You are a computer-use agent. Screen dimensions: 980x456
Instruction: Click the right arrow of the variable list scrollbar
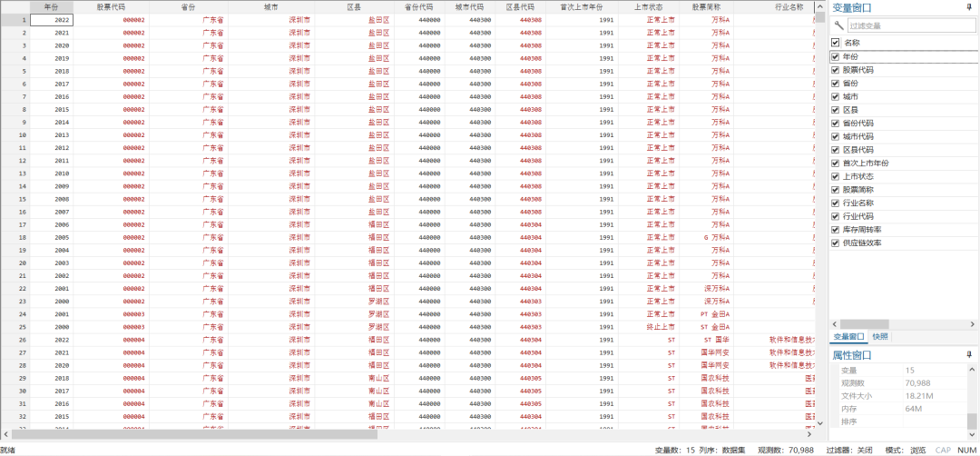point(972,324)
